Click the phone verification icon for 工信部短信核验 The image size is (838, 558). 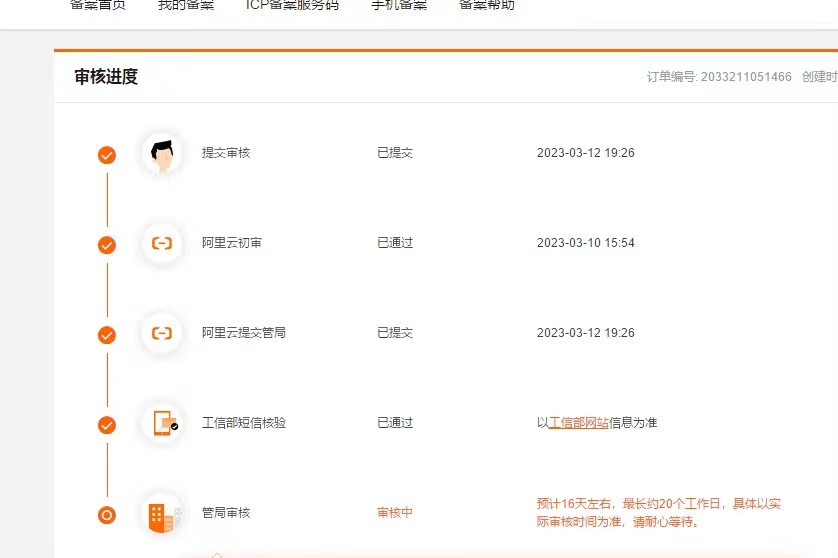click(164, 423)
